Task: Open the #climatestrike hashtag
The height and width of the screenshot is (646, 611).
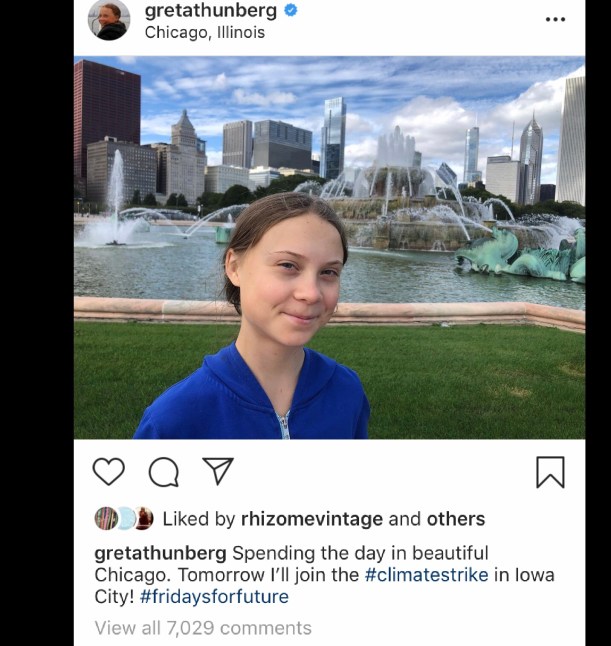Action: (426, 575)
